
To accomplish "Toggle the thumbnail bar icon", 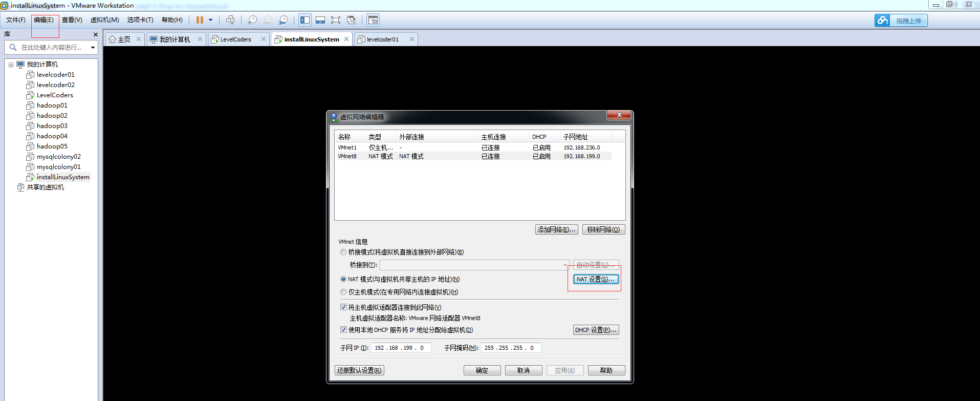I will [x=320, y=20].
